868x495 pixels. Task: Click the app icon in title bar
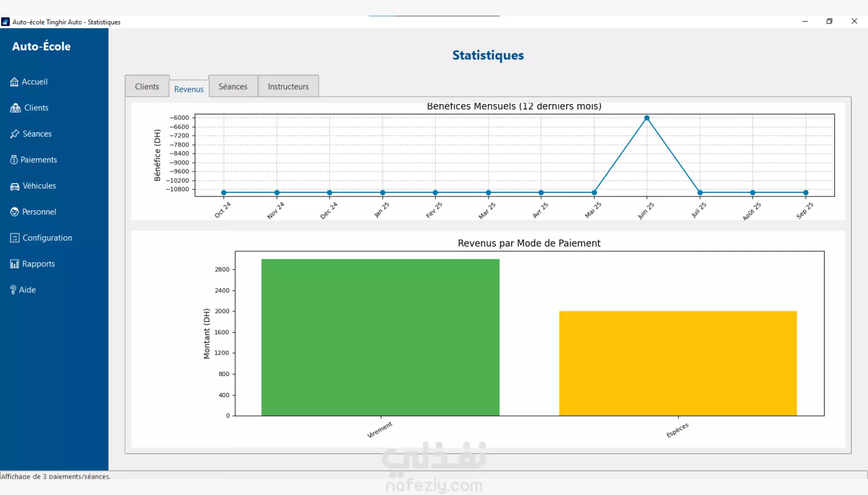coord(5,22)
